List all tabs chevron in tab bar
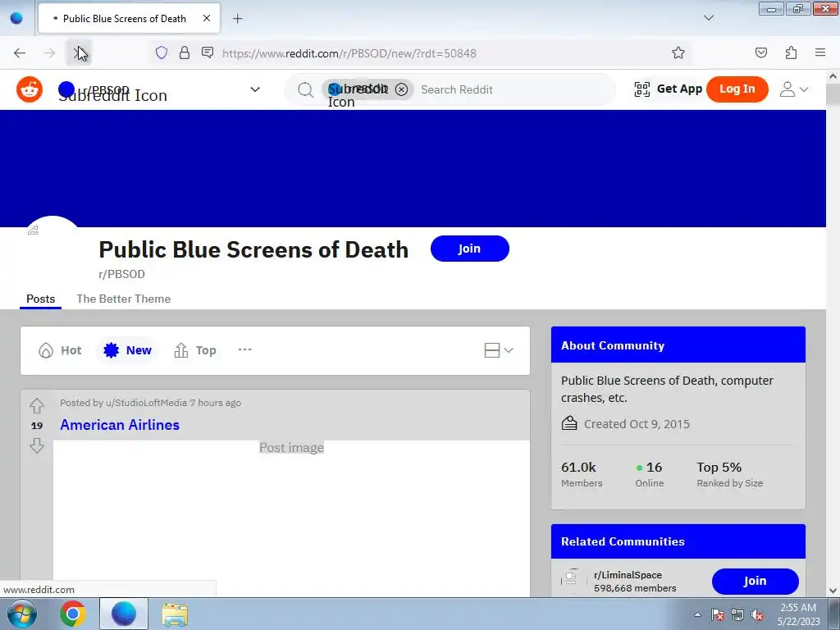 708,18
